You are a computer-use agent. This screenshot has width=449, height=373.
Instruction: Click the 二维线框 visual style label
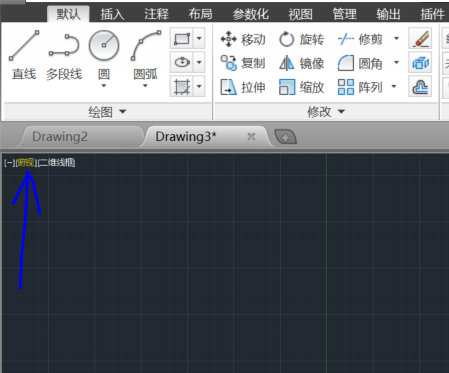coord(56,163)
